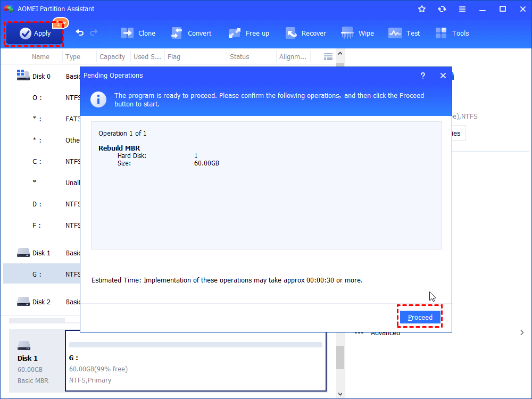This screenshot has width=532, height=399.
Task: Select the O: partition row
Action: click(x=41, y=98)
